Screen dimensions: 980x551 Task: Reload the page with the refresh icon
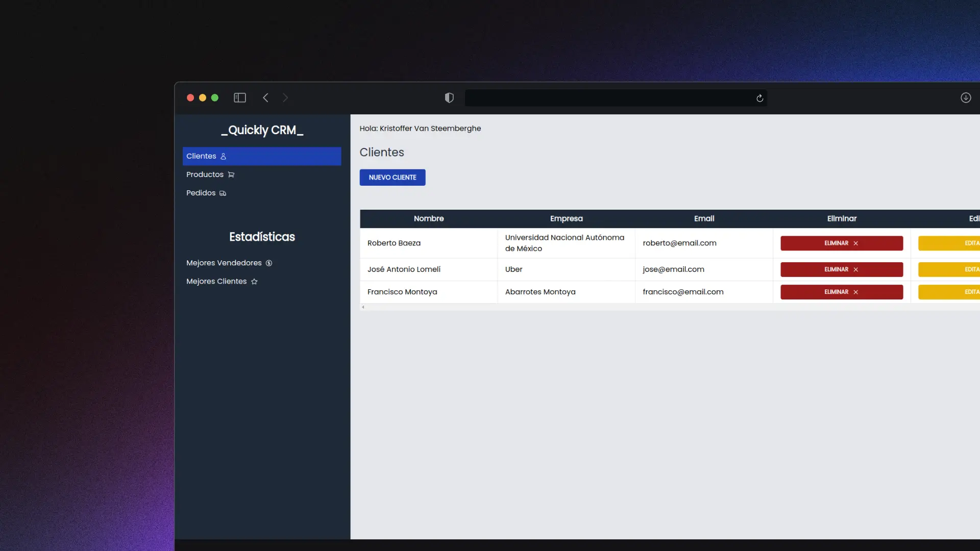(x=759, y=98)
